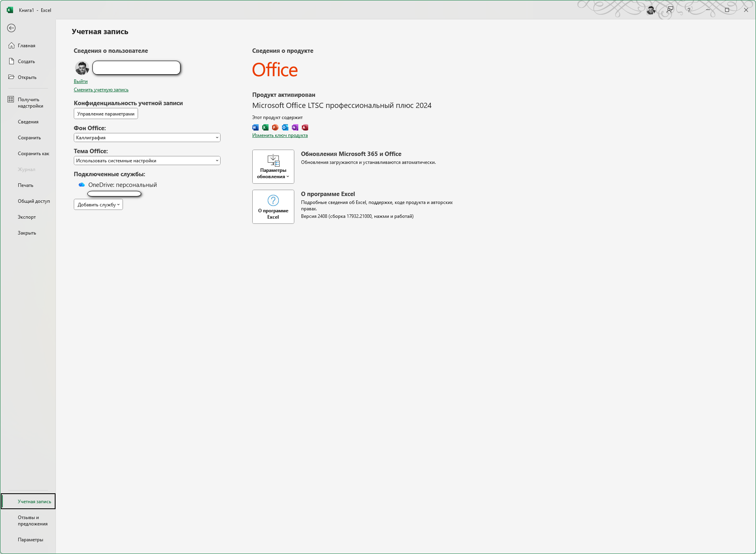Choose Сохранить как in the sidebar
Image resolution: width=756 pixels, height=554 pixels.
pos(33,154)
